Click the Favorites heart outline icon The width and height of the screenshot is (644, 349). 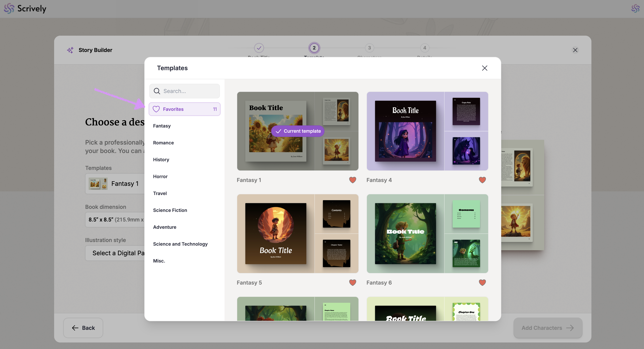pos(156,109)
